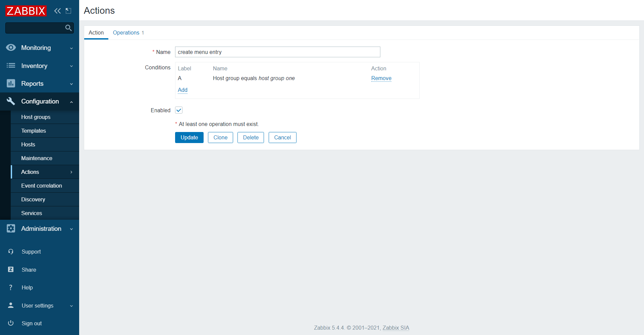Collapse the Configuration section chevron

(71, 102)
